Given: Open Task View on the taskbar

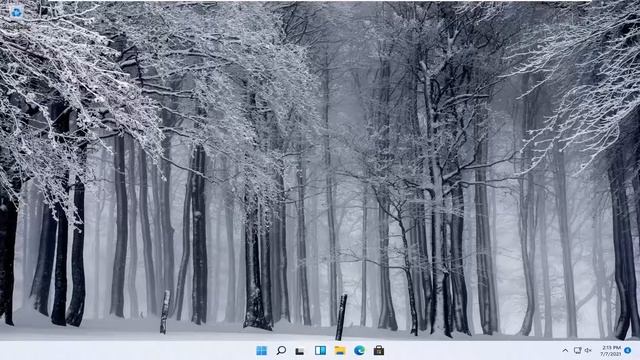Looking at the screenshot, I should coord(300,351).
